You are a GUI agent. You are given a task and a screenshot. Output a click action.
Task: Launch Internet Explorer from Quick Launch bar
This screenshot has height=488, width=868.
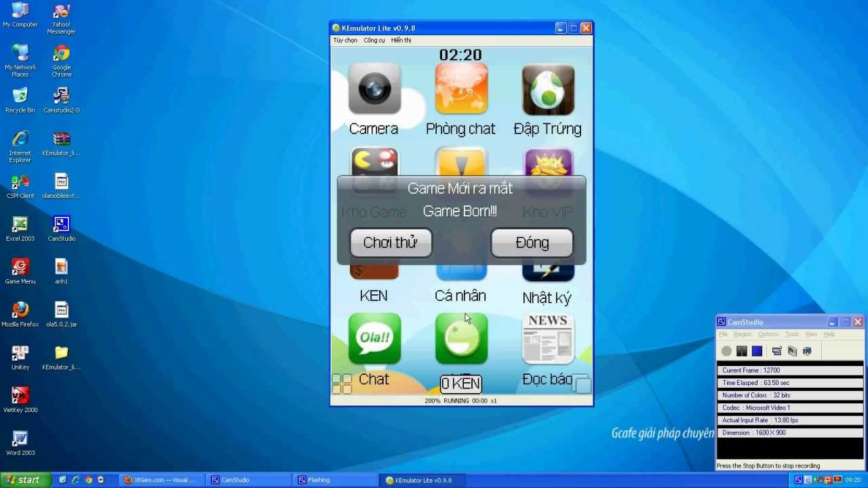tap(75, 480)
